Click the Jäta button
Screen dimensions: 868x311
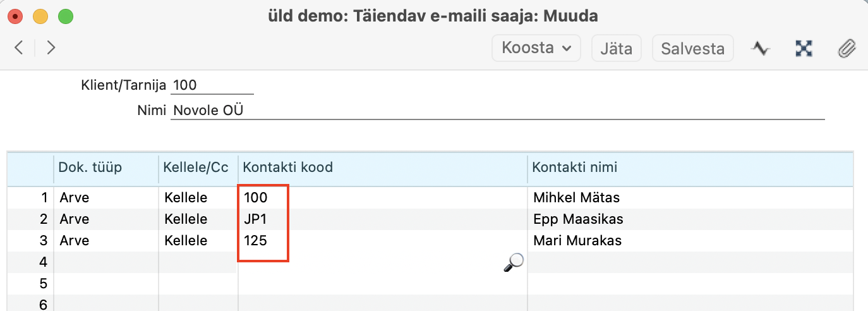(x=616, y=48)
